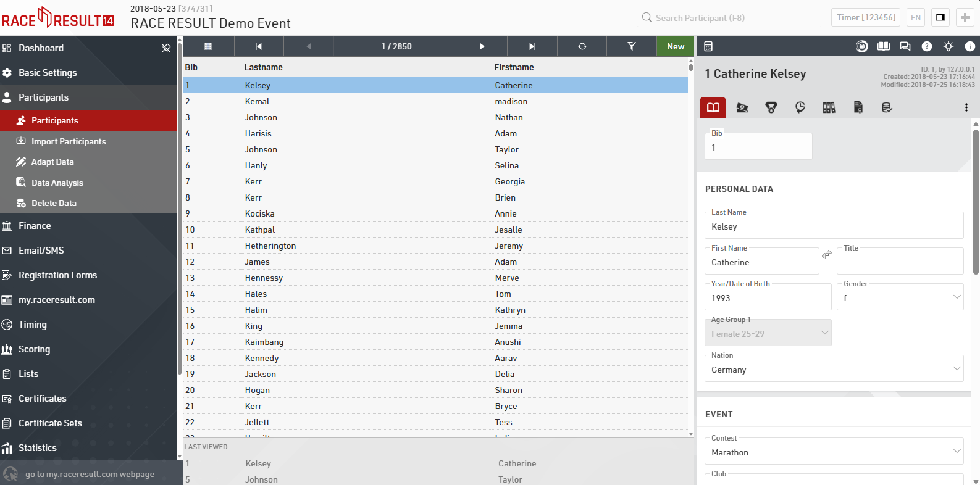The image size is (980, 485).
Task: Click the lightbulb icon in top bar
Action: coord(949,46)
